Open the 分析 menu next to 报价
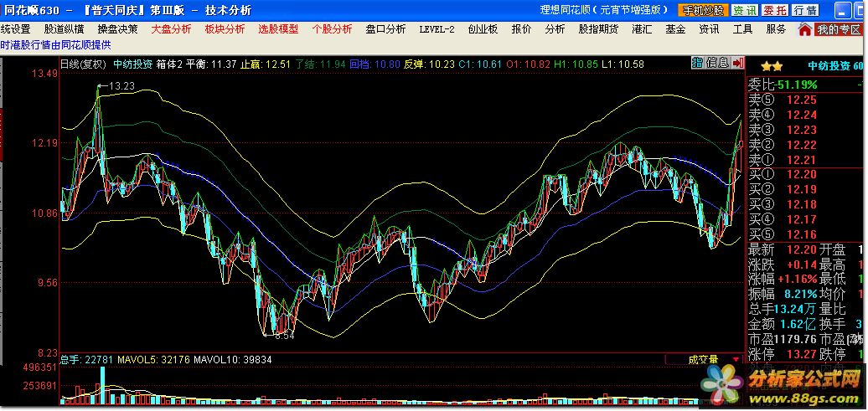 tap(555, 29)
